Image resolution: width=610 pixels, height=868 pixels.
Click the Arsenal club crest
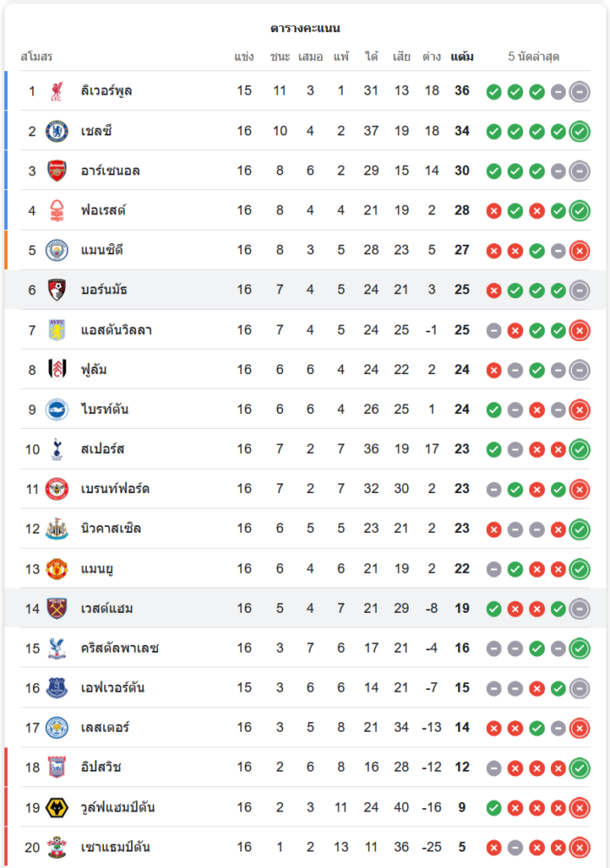(x=57, y=171)
